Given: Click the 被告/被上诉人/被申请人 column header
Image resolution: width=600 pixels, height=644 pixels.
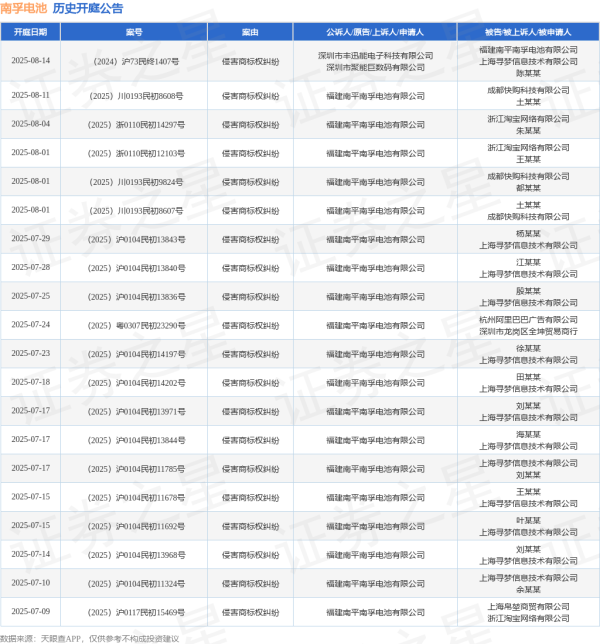Looking at the screenshot, I should point(528,32).
